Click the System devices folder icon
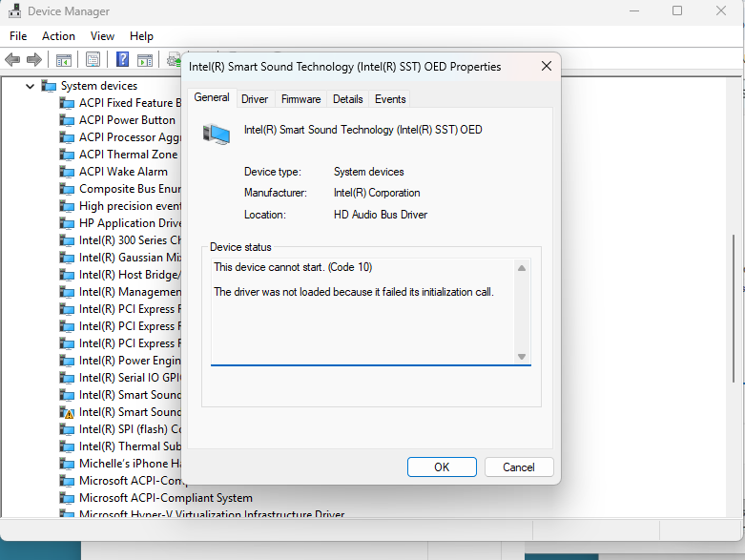This screenshot has height=560, width=745. pos(49,86)
